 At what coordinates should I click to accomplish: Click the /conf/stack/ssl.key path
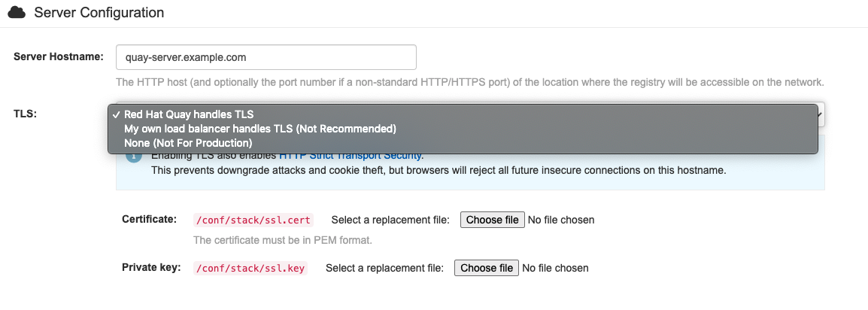coord(250,268)
